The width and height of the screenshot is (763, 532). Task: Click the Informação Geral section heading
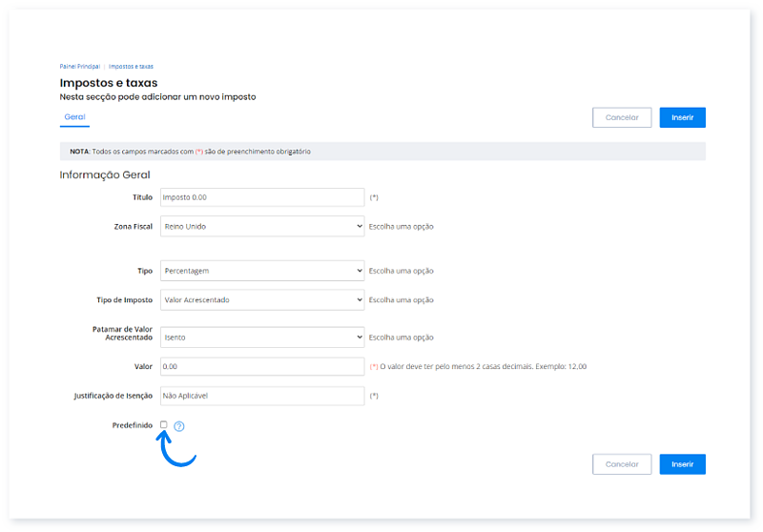[105, 174]
